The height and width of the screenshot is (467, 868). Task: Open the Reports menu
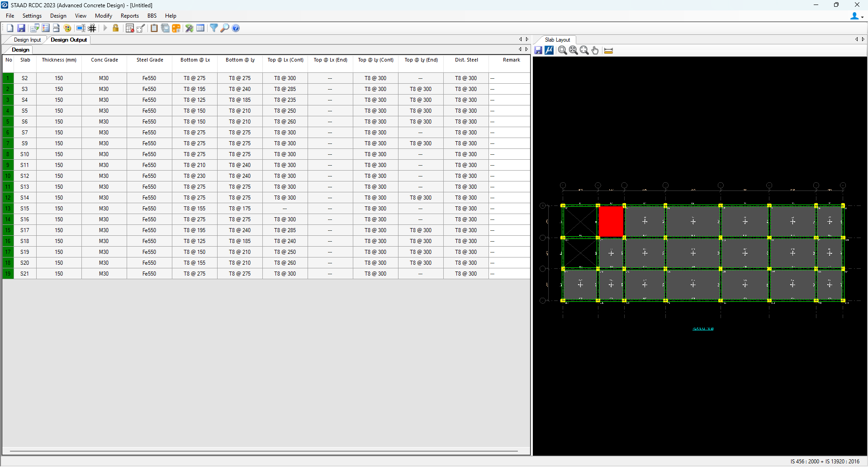tap(129, 16)
